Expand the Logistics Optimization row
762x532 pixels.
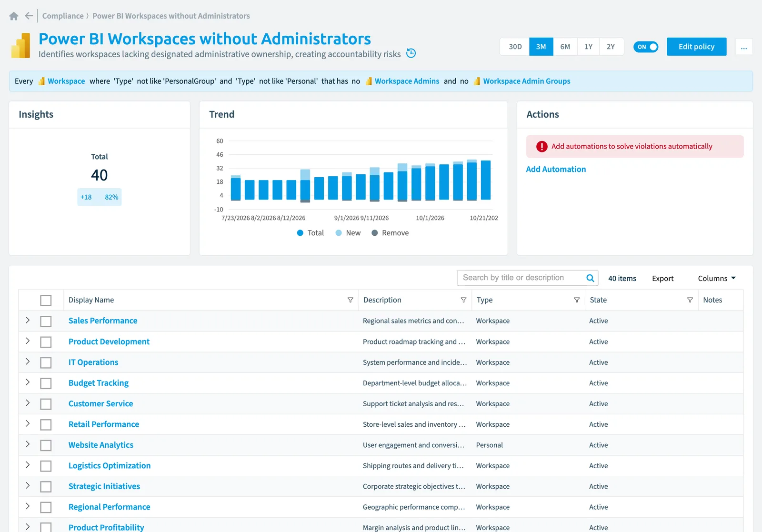[x=28, y=465]
